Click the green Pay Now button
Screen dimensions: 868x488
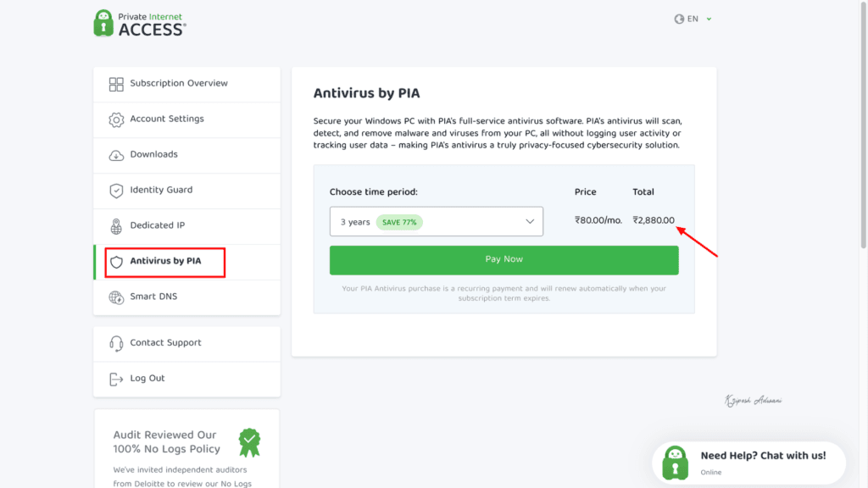point(504,260)
